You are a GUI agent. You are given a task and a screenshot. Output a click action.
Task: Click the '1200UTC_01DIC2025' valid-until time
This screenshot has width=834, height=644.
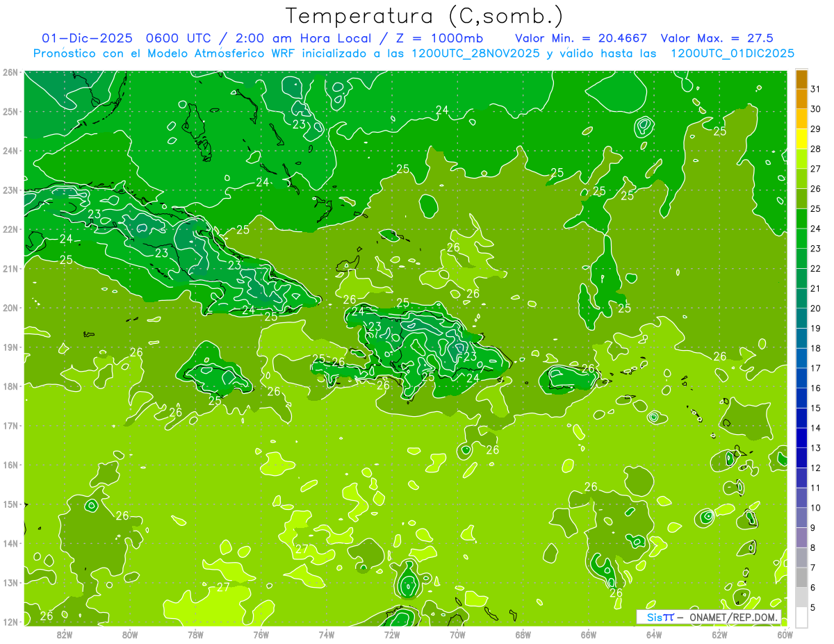pyautogui.click(x=733, y=53)
